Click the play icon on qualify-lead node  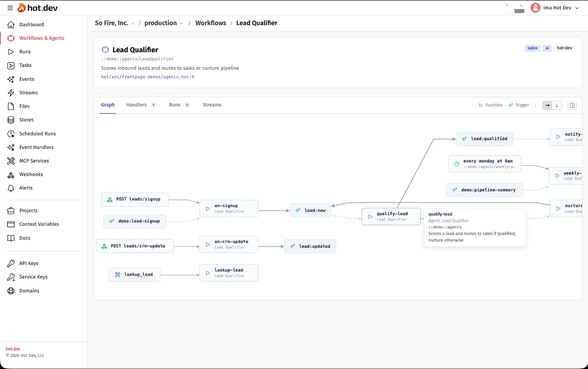(x=370, y=216)
